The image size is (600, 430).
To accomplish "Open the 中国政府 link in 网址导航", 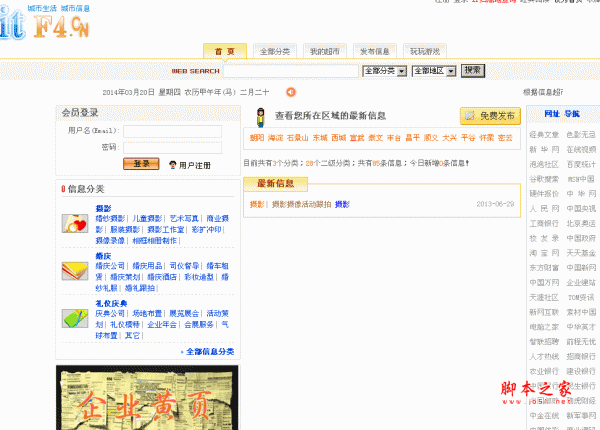I will pos(581,238).
